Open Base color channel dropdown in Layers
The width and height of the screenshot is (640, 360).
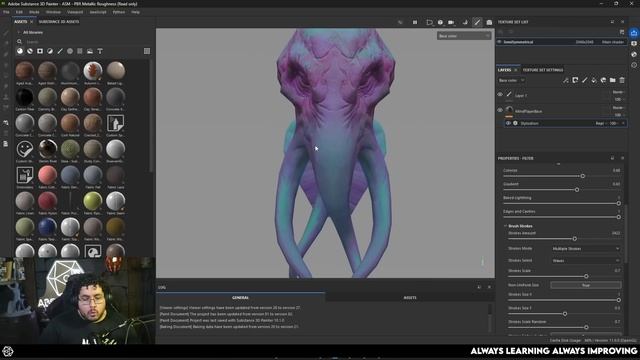[511, 80]
